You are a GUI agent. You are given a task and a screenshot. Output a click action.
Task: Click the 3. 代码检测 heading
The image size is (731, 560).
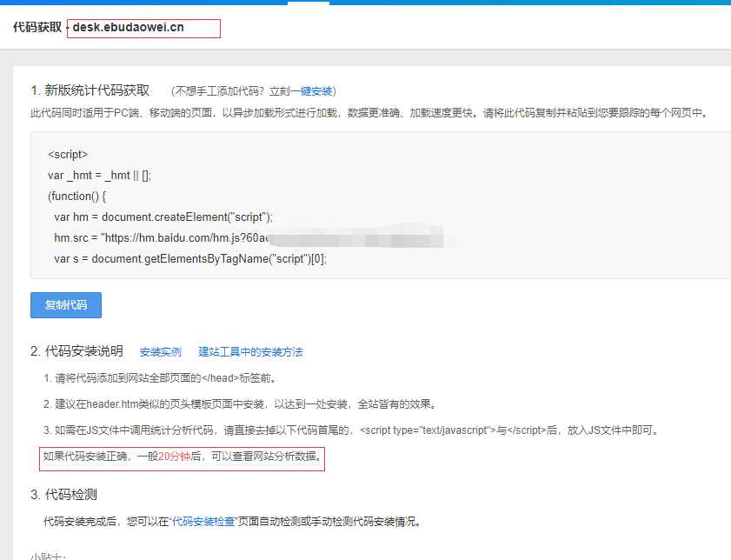(x=63, y=494)
